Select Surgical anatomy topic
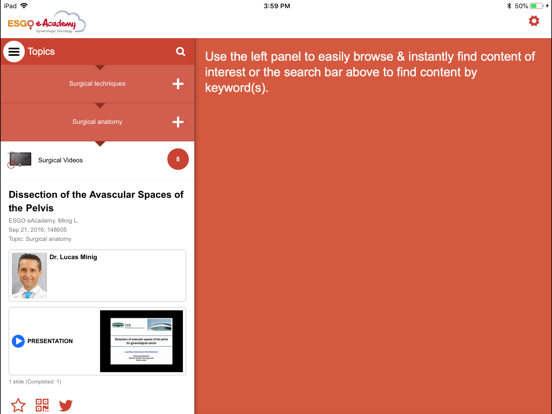Image resolution: width=552 pixels, height=414 pixels. coord(97,122)
